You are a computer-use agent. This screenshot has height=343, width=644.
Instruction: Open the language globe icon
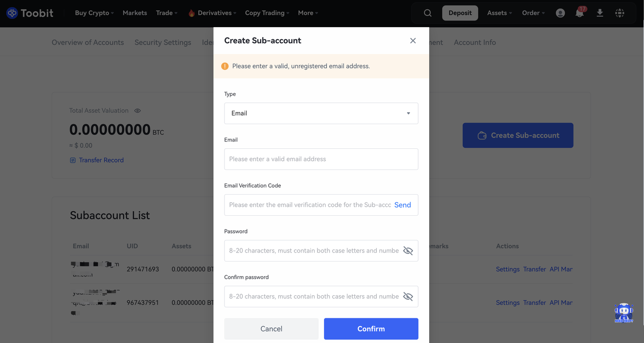[x=620, y=13]
